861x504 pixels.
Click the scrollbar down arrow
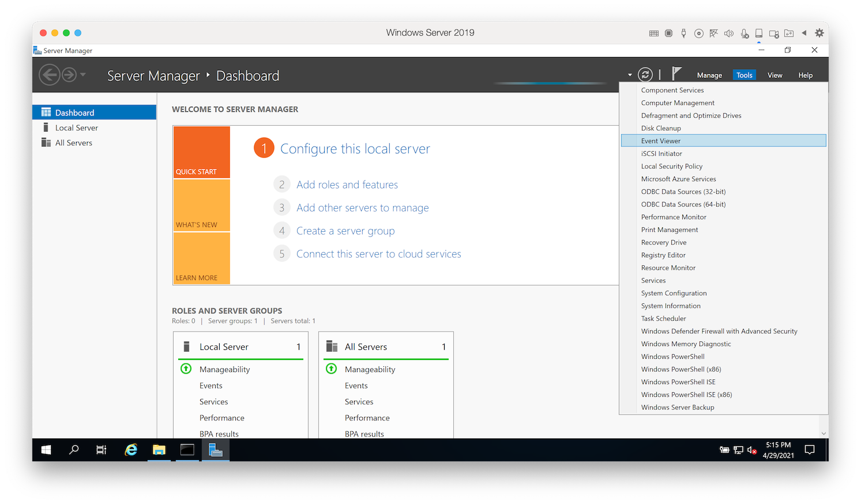coord(824,433)
